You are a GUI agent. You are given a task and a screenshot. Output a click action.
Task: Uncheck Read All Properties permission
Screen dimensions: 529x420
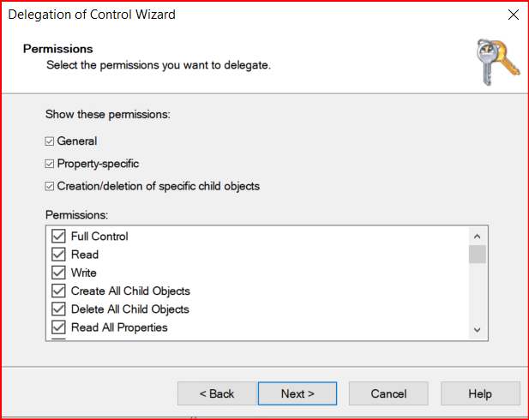59,327
